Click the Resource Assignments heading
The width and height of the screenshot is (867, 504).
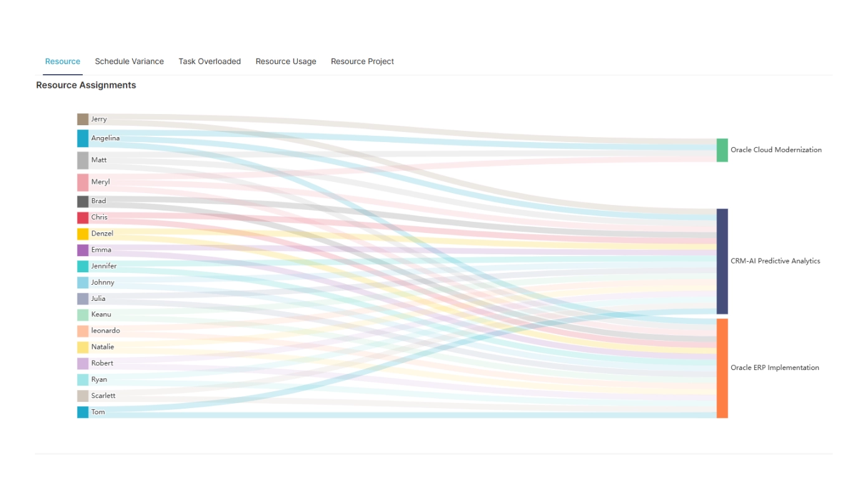(86, 85)
